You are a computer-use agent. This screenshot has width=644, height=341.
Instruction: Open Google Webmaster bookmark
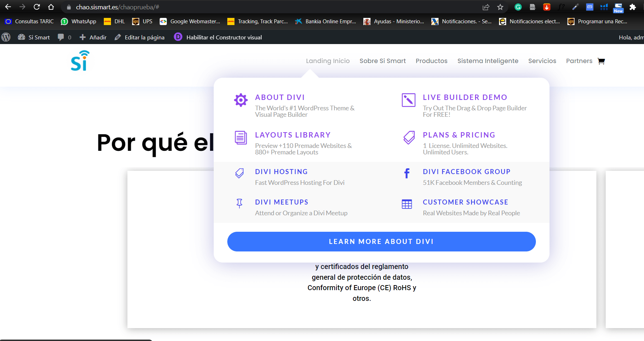coord(190,21)
